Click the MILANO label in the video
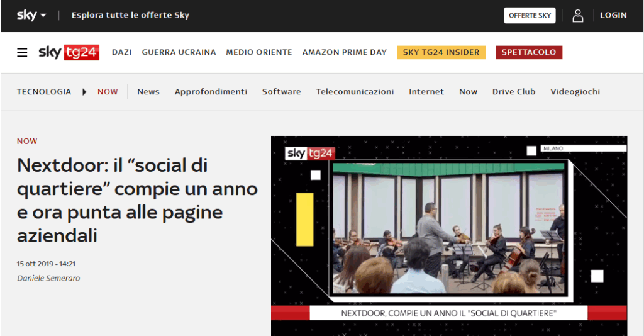644x336 pixels. tap(553, 148)
